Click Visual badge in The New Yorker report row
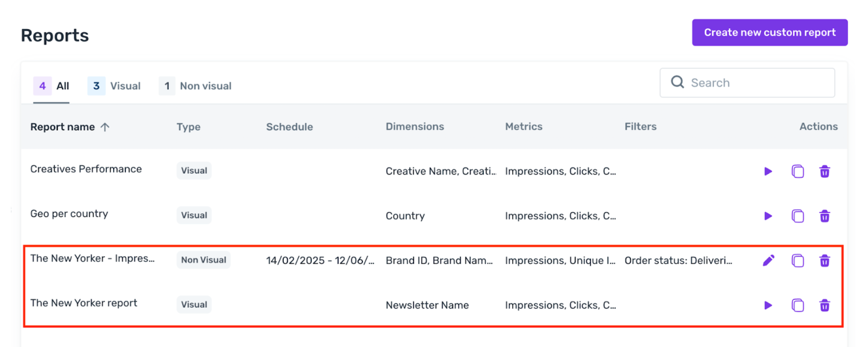 click(x=194, y=305)
